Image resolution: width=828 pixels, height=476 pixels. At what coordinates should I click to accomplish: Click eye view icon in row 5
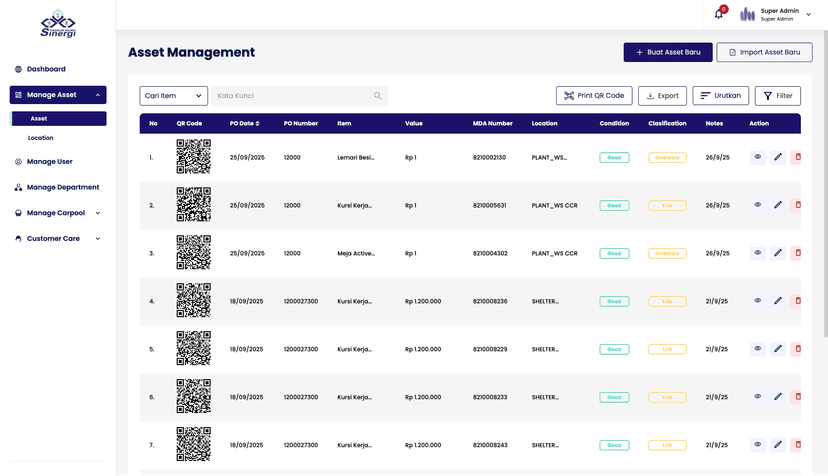[x=758, y=349]
